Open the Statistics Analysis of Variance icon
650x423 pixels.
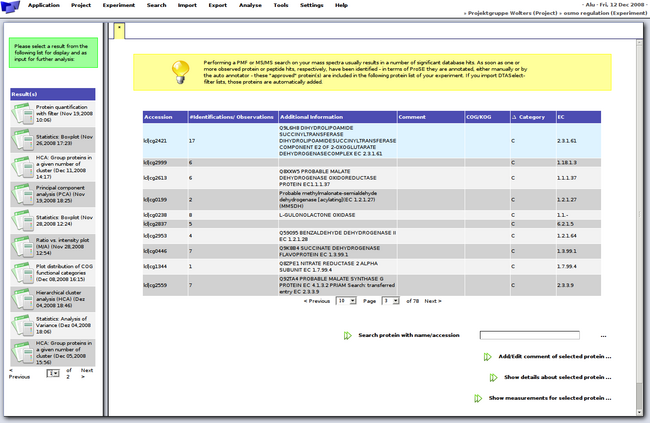click(23, 326)
